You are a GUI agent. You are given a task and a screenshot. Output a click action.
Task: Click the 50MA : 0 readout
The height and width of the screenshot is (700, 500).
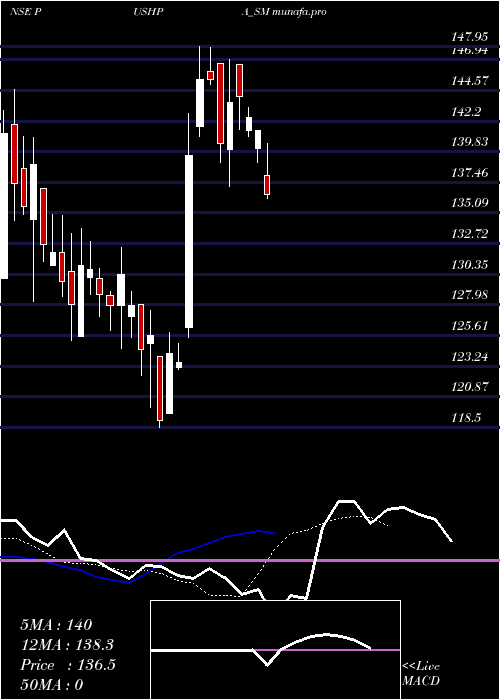click(x=52, y=685)
